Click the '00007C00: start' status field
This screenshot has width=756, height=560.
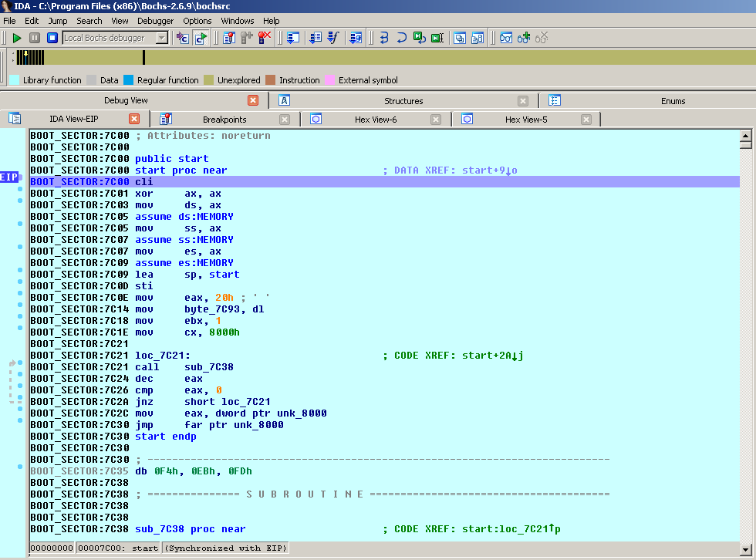[118, 548]
